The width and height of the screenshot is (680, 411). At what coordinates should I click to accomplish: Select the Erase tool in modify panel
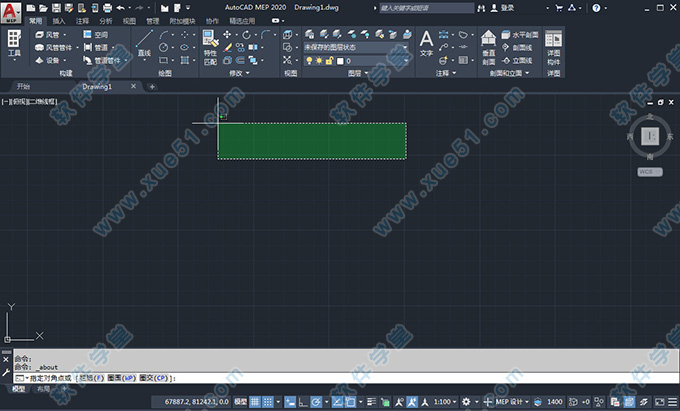[228, 48]
